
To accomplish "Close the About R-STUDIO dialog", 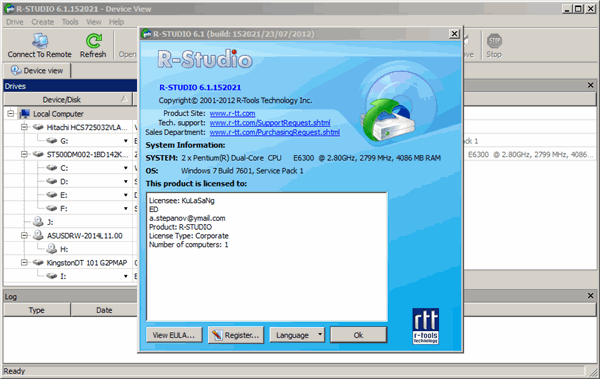I will (454, 34).
